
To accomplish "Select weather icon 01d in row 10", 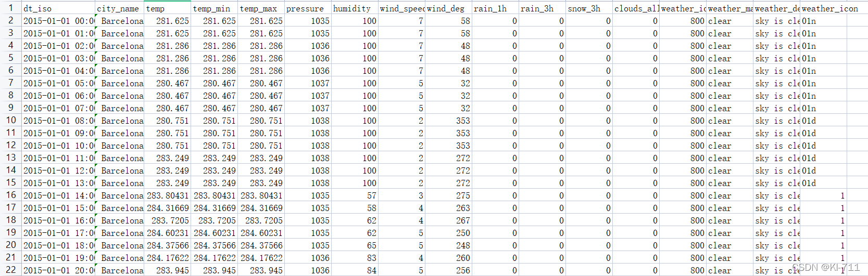I will pos(823,121).
